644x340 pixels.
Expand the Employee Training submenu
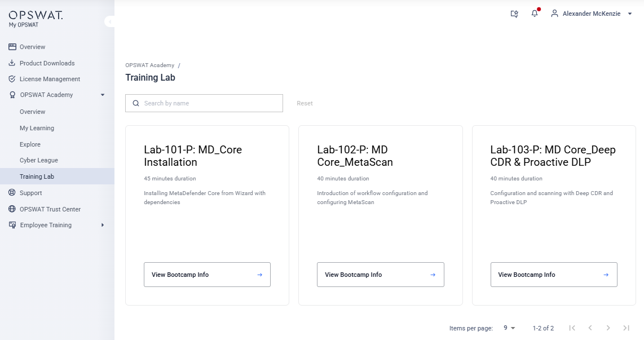point(103,225)
